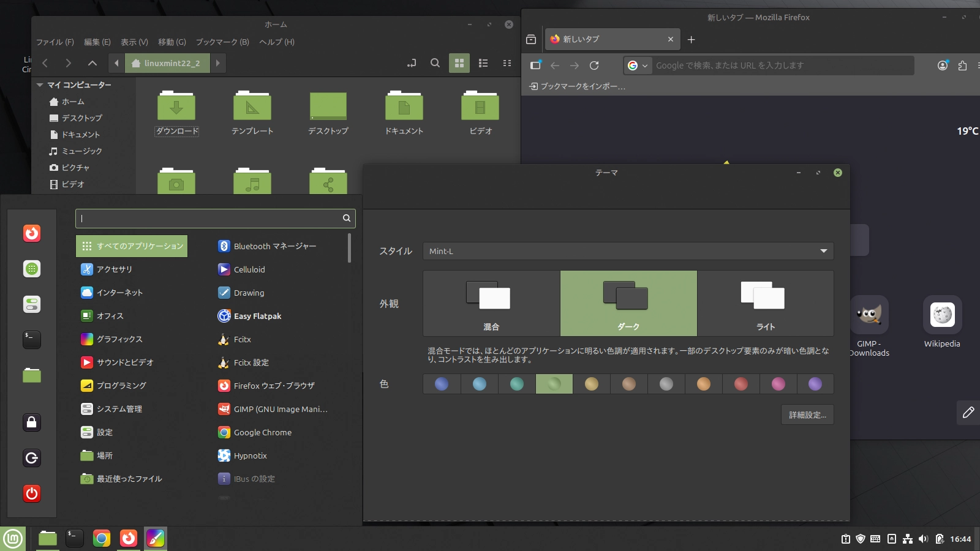Switch file manager to compact view
980x551 pixels.
coord(507,63)
